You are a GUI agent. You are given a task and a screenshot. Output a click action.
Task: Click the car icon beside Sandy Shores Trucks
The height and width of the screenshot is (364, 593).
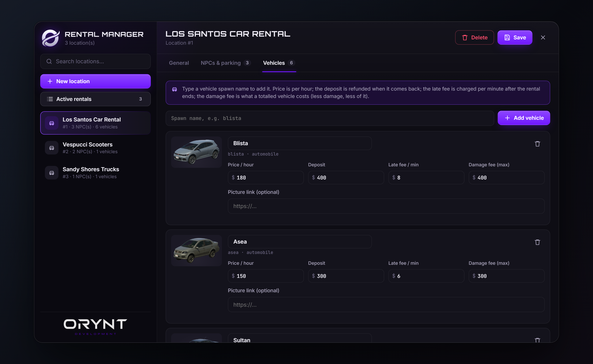[x=51, y=173]
